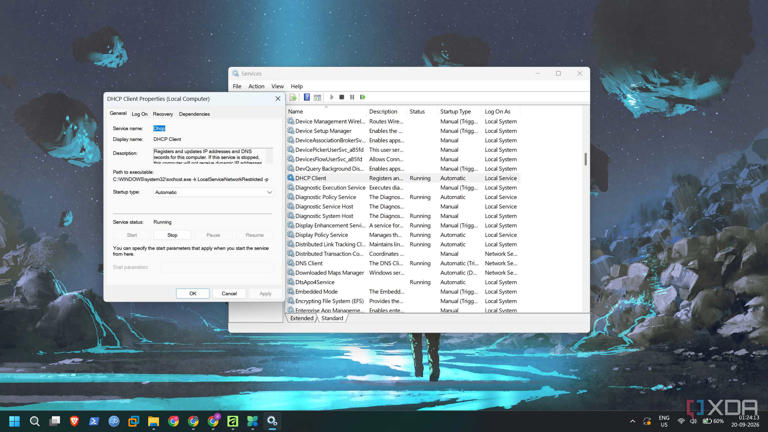Show hidden system tray icons
Image resolution: width=768 pixels, height=432 pixels.
tap(632, 421)
